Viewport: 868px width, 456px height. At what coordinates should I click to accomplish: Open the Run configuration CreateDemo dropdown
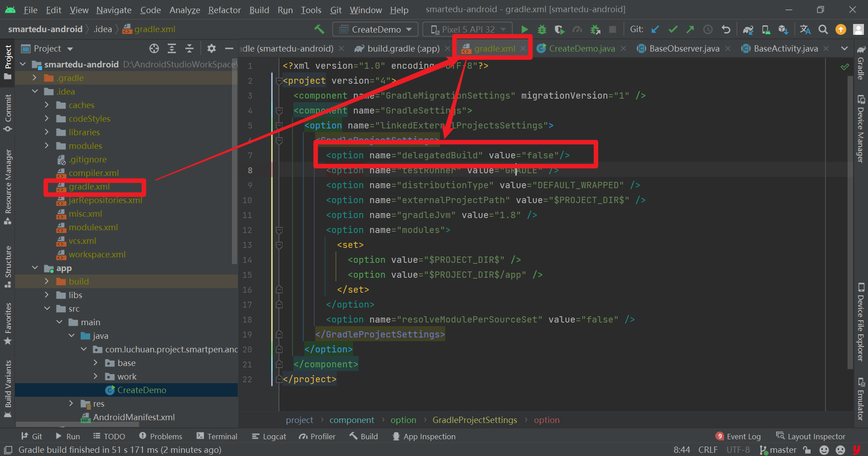coord(375,29)
